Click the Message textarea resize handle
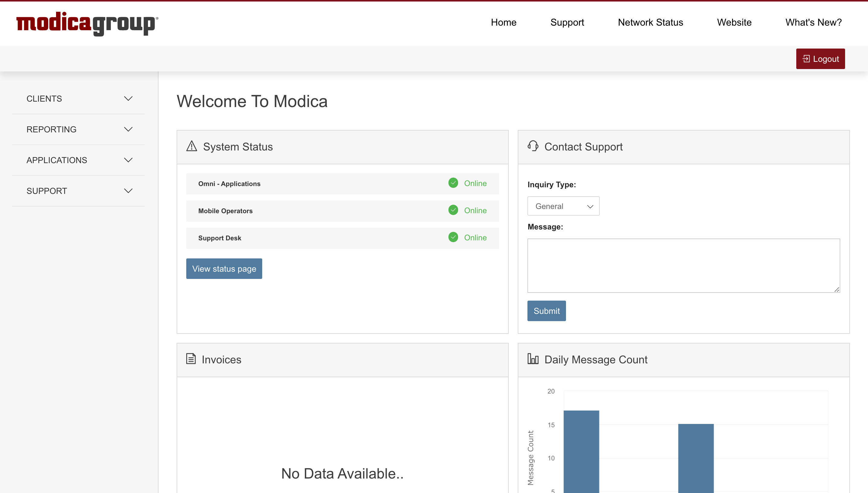The height and width of the screenshot is (493, 868). [837, 289]
